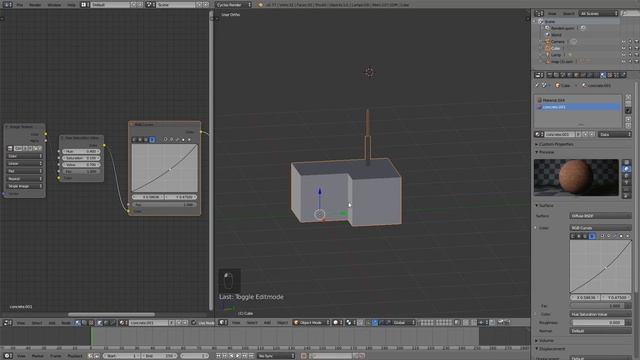The height and width of the screenshot is (360, 640).
Task: Click the play animation button in timeline
Action: (x=238, y=356)
